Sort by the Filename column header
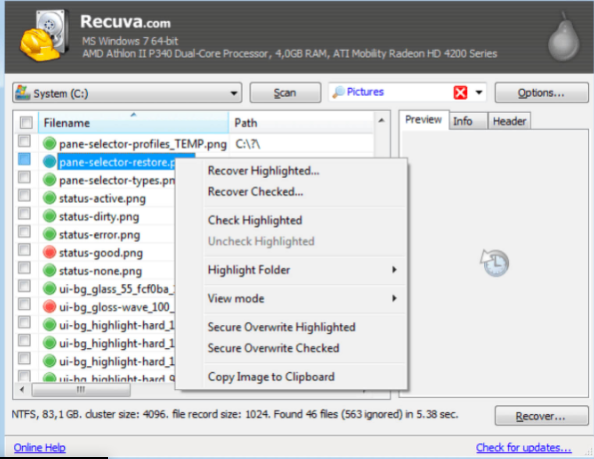Image resolution: width=594 pixels, height=459 pixels. pyautogui.click(x=133, y=123)
